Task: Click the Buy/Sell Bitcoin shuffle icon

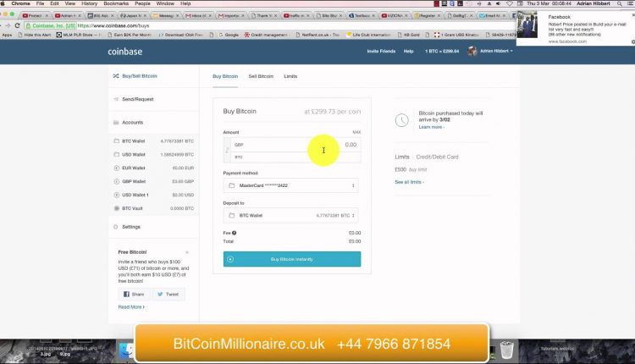Action: tap(116, 76)
